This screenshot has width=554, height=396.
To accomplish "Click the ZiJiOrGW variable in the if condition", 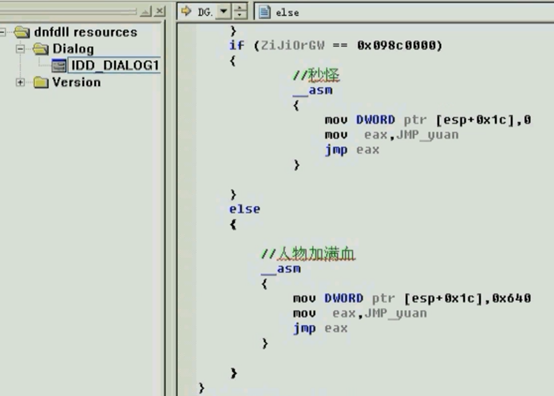I will click(293, 45).
